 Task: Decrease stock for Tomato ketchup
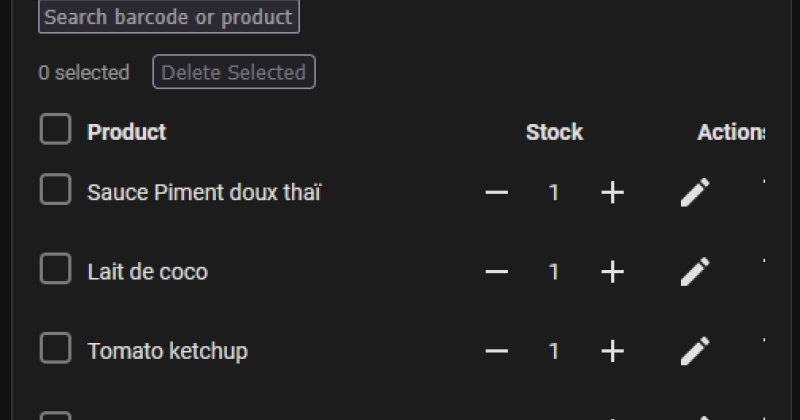pyautogui.click(x=496, y=351)
